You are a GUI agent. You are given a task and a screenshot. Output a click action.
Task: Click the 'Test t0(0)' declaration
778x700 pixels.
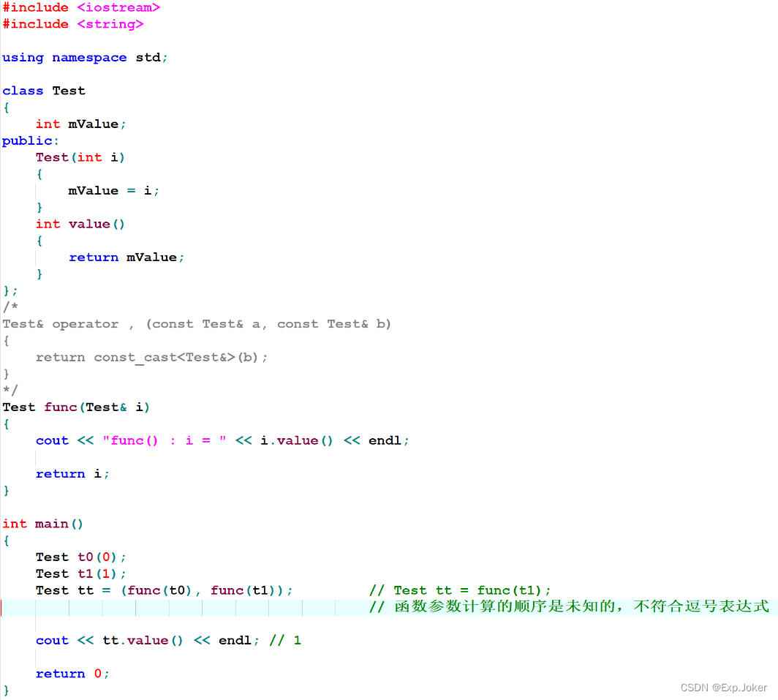[x=80, y=557]
